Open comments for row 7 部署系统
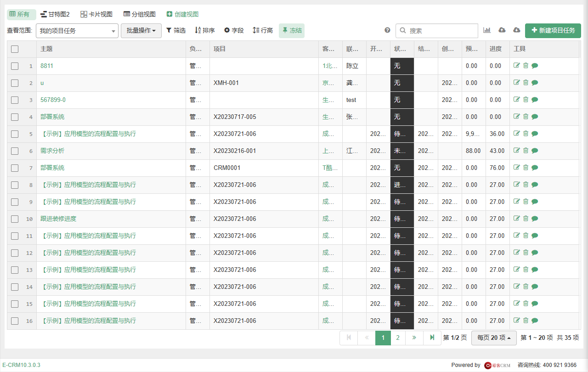Viewport: 588px width, 372px height. tap(535, 168)
